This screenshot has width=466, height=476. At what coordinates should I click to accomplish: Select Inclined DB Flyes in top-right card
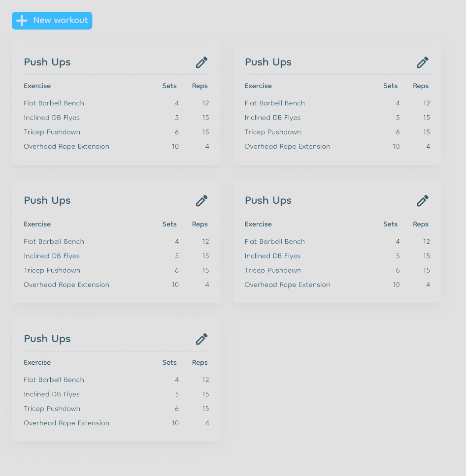tap(272, 118)
